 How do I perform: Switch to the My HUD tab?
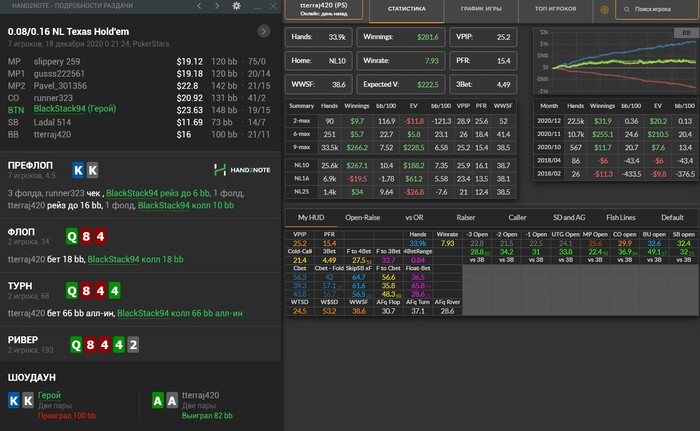(311, 218)
